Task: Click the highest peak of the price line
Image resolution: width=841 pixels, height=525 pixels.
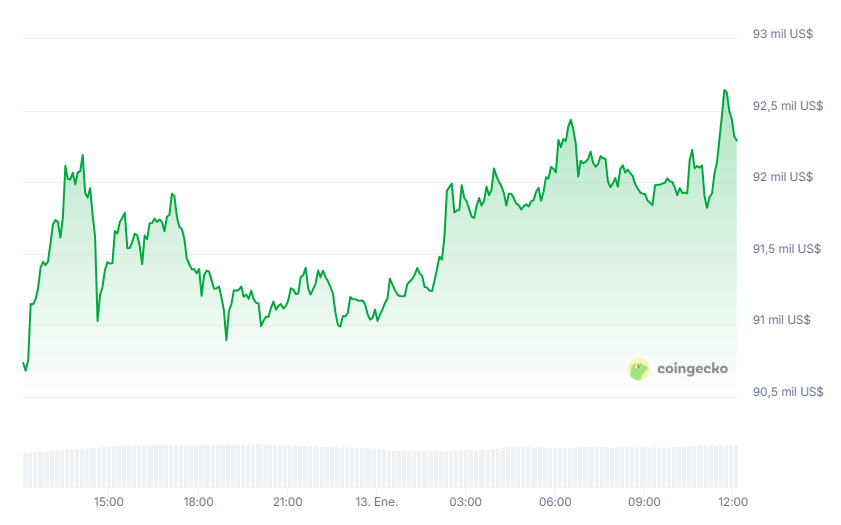Action: [724, 90]
